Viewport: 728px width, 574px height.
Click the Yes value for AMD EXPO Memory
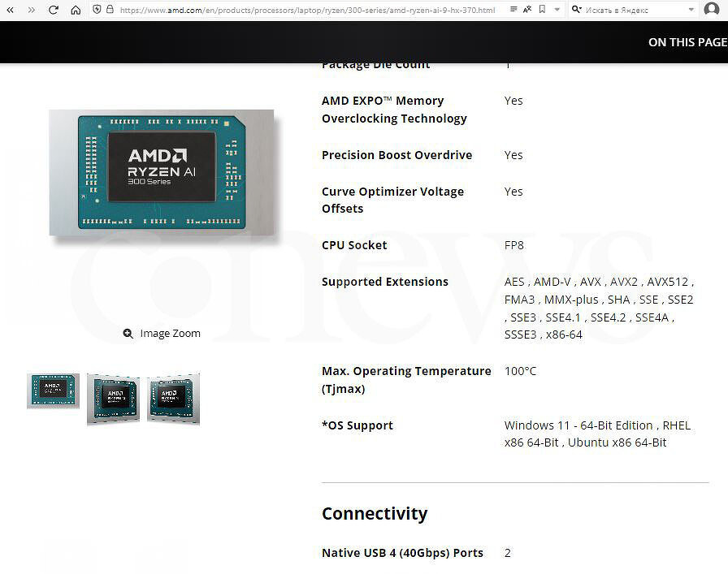513,101
